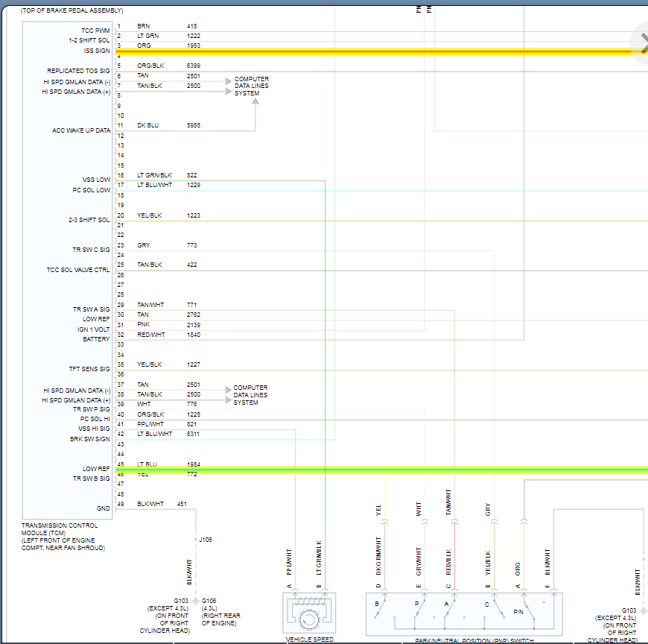This screenshot has height=644, width=648.
Task: Select the BLK/WHT 451 ground wire at pin 49
Action: coord(164,509)
